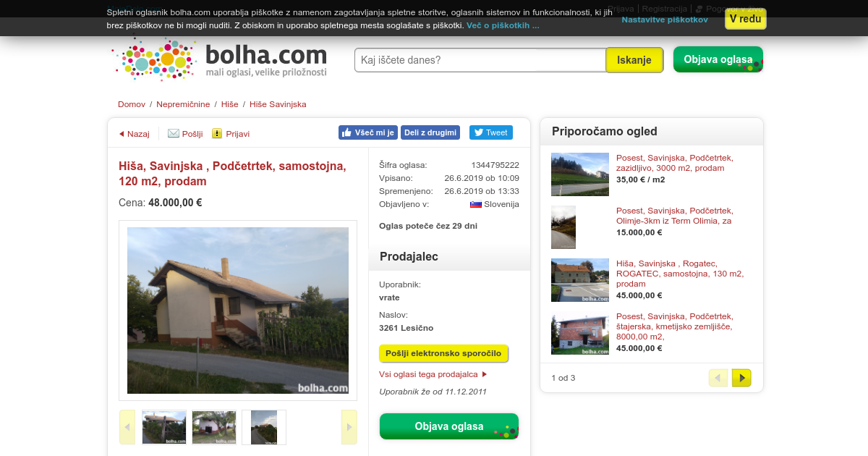This screenshot has width=868, height=456.
Task: Accept cookies with V redu button
Action: tap(746, 19)
